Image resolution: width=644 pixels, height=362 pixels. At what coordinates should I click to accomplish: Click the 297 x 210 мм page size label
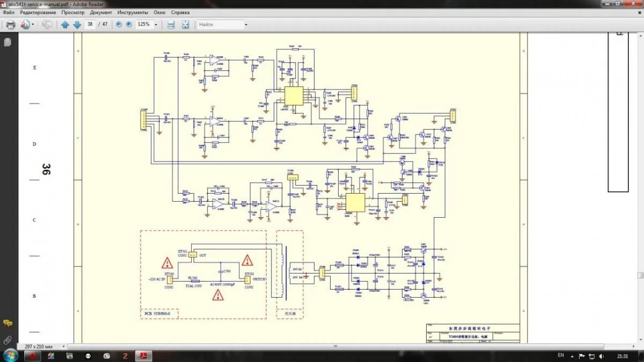pos(39,346)
